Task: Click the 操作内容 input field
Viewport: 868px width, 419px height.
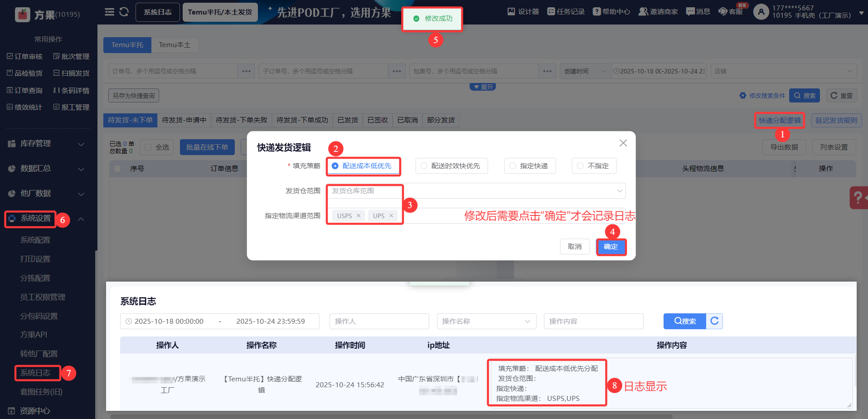Action: click(x=593, y=321)
